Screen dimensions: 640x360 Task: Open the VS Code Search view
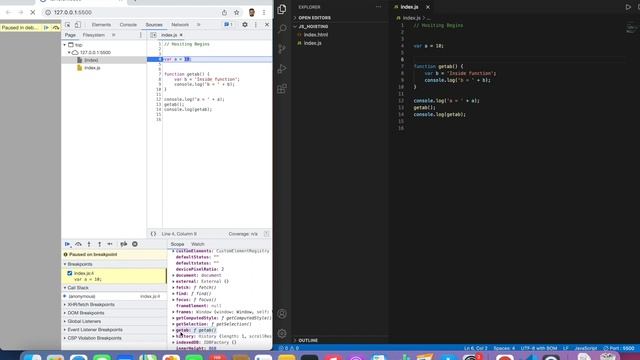(282, 29)
